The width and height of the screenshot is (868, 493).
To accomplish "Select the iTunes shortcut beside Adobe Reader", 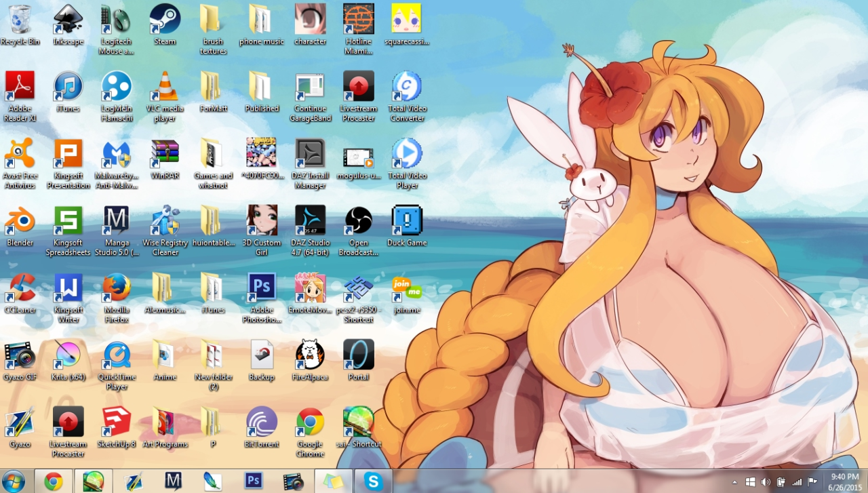I will (x=68, y=92).
